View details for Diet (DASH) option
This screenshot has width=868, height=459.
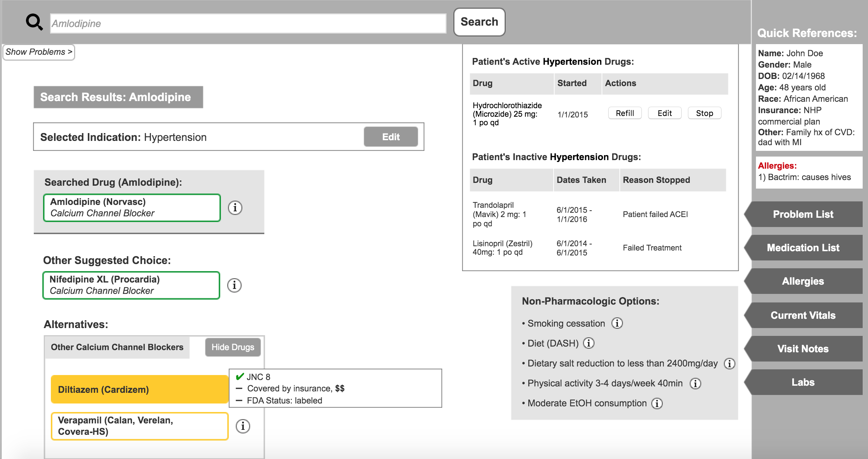(x=589, y=343)
